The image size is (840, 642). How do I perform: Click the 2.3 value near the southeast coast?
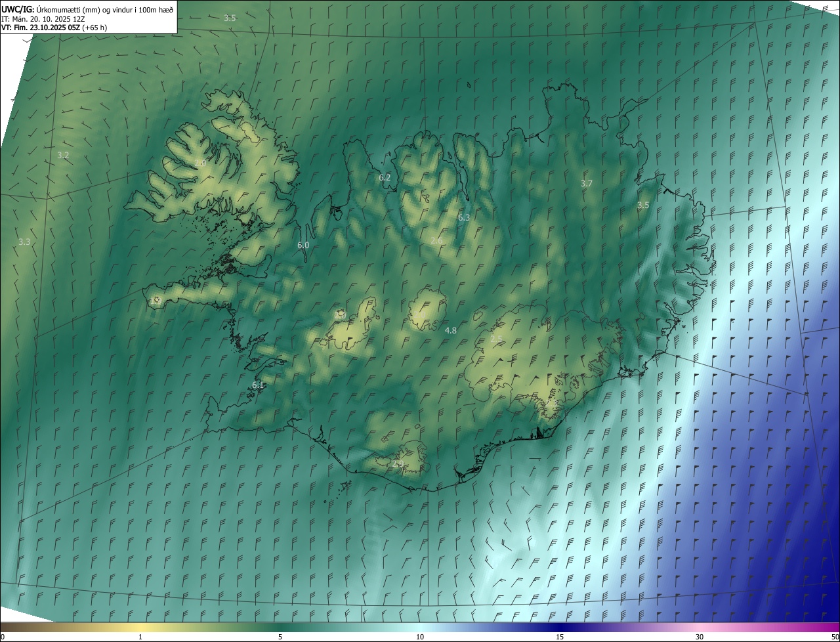[x=552, y=402]
